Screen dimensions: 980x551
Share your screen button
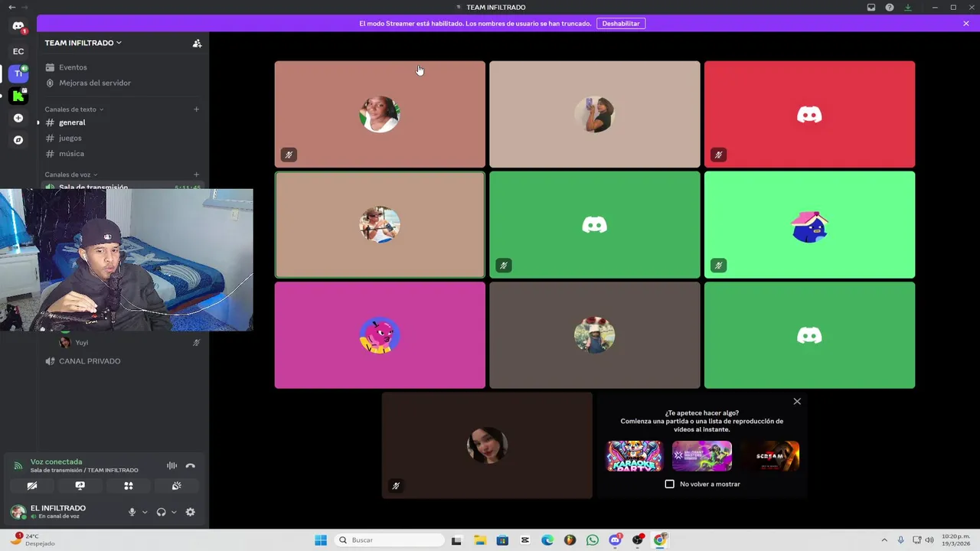point(80,486)
